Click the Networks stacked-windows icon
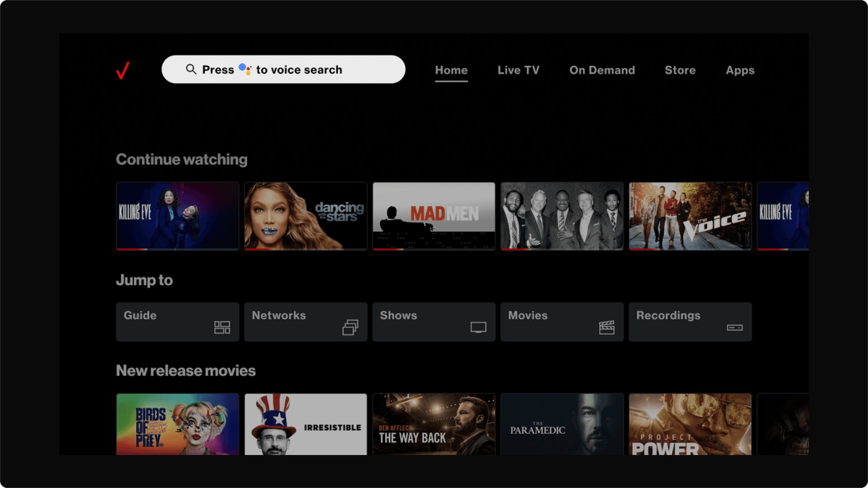The image size is (868, 488). point(350,327)
